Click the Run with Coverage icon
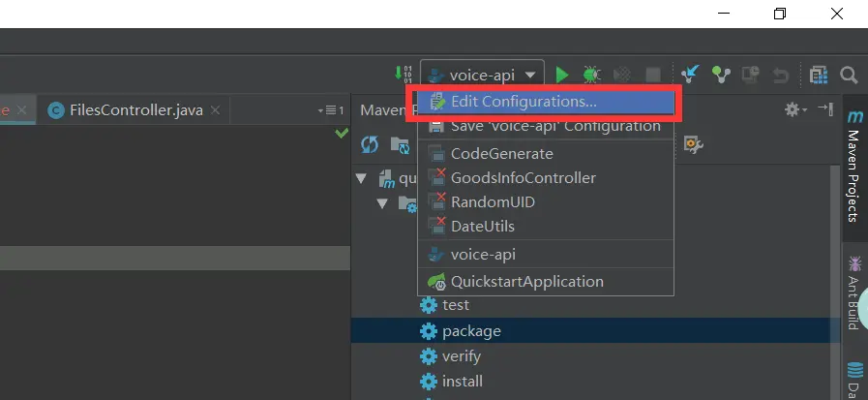Viewport: 868px width, 400px height. pos(622,75)
